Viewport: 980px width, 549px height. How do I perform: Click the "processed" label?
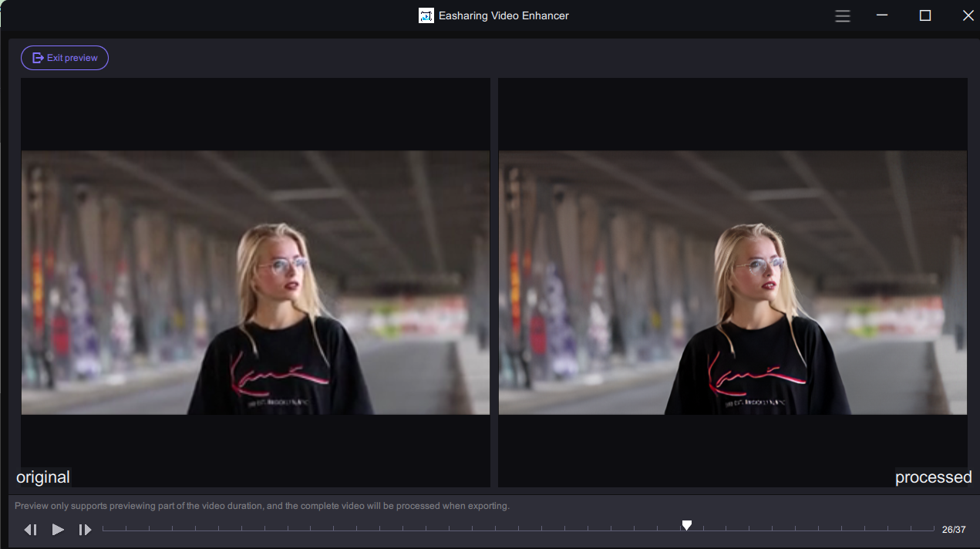pyautogui.click(x=933, y=477)
